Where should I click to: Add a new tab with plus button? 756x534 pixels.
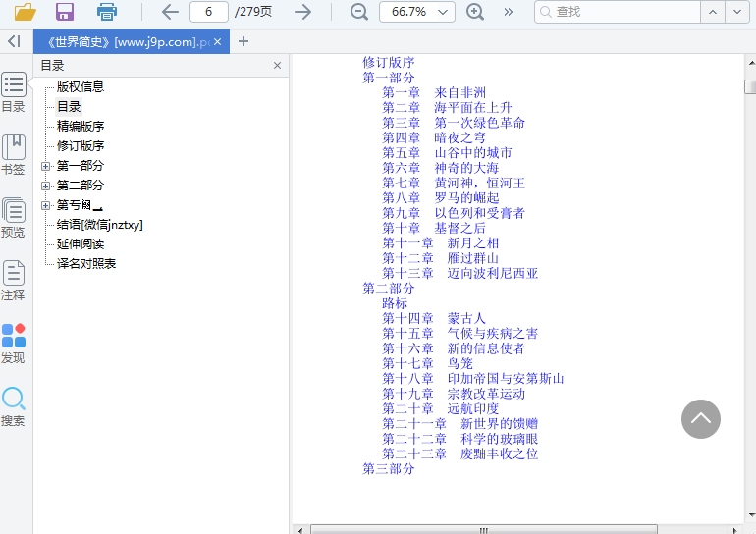(x=243, y=41)
